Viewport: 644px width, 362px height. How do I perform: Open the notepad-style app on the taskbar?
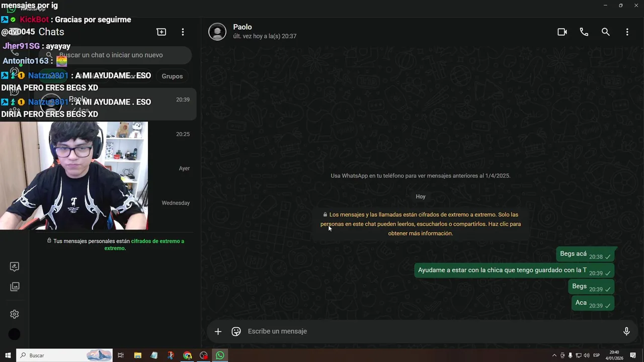tap(154, 355)
